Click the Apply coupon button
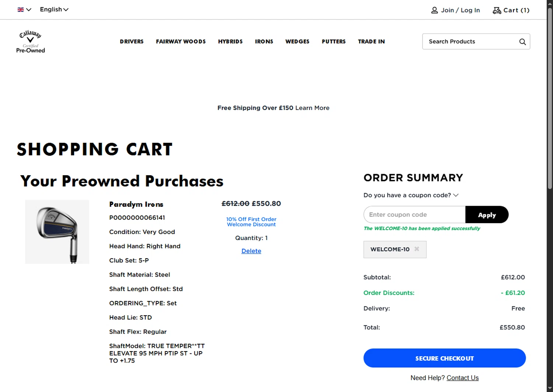 (x=487, y=215)
